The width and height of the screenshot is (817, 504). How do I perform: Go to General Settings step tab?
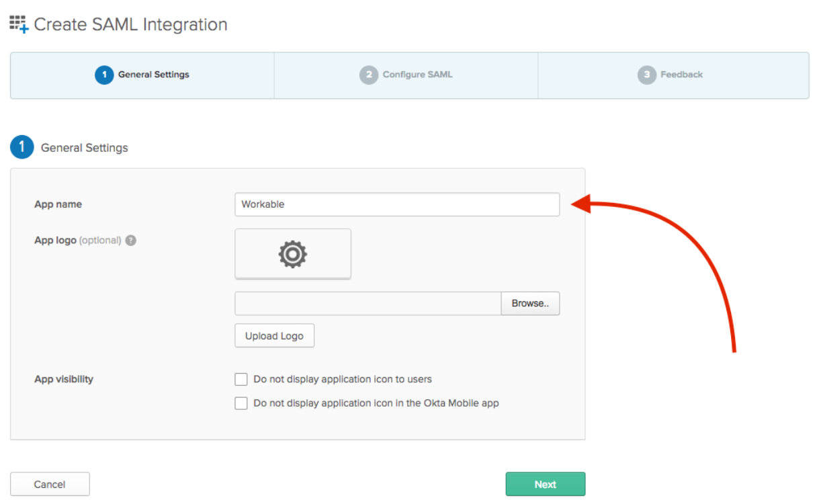tap(142, 75)
